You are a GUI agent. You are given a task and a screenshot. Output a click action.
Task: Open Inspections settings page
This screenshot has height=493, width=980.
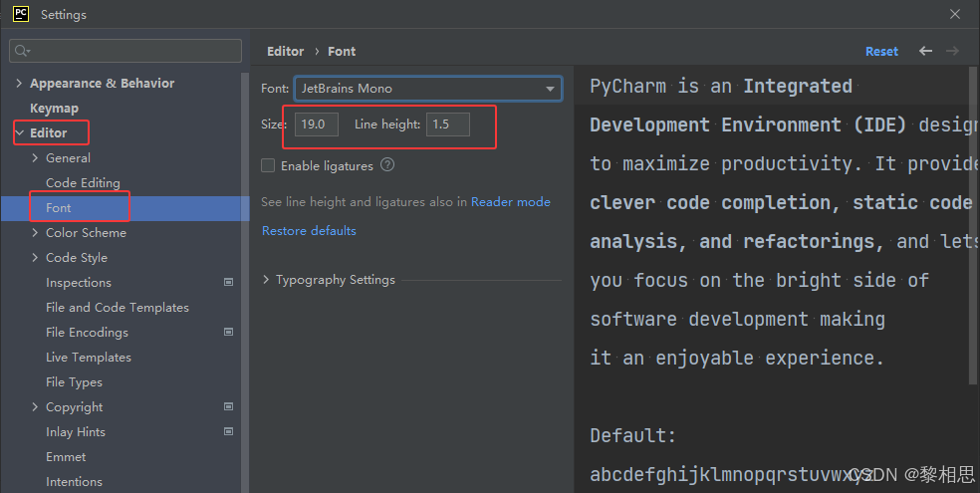(79, 283)
